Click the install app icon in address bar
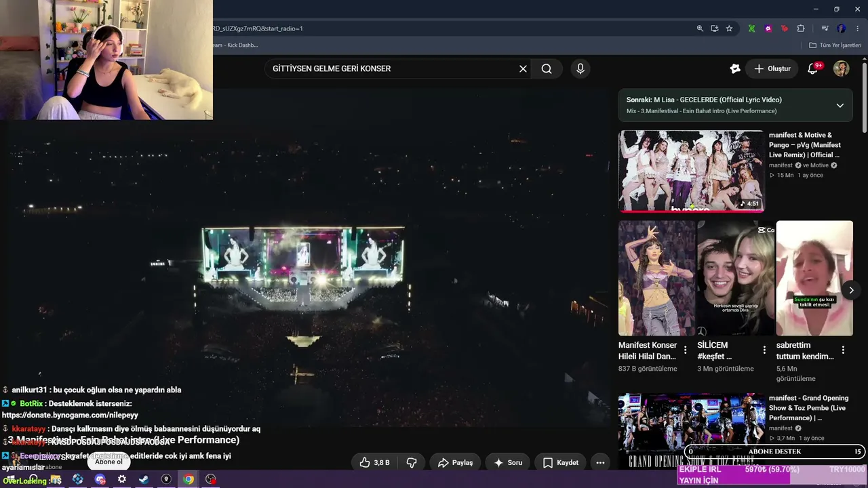 coord(715,28)
